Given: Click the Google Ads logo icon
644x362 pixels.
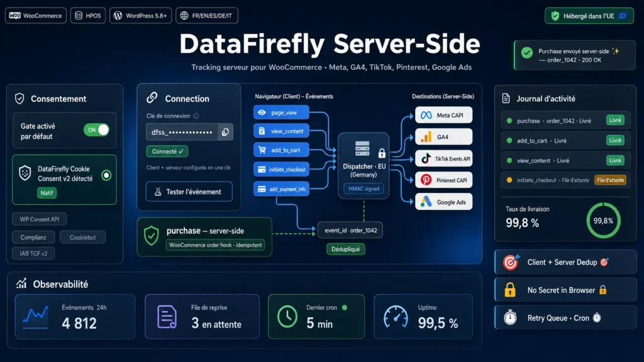Looking at the screenshot, I should (426, 202).
